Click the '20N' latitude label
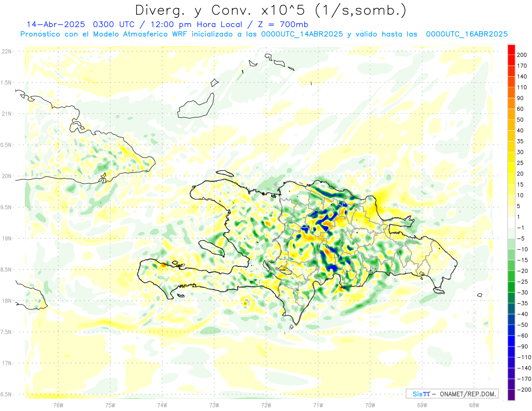This screenshot has width=532, height=411. [x=7, y=176]
